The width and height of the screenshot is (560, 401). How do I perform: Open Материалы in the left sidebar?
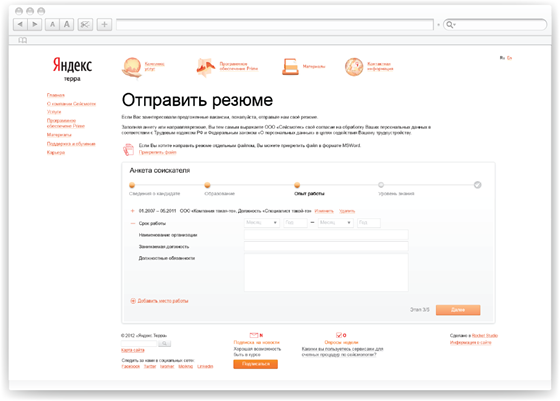59,135
